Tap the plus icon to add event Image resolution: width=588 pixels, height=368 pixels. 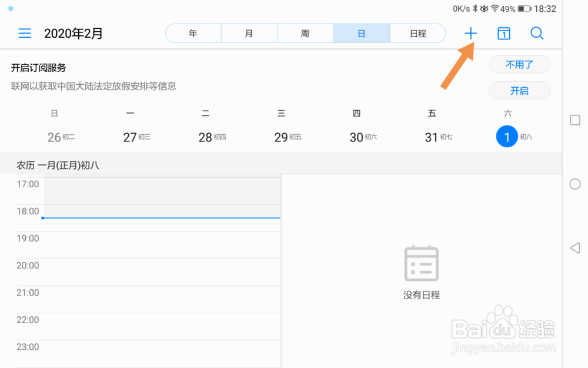pyautogui.click(x=470, y=34)
